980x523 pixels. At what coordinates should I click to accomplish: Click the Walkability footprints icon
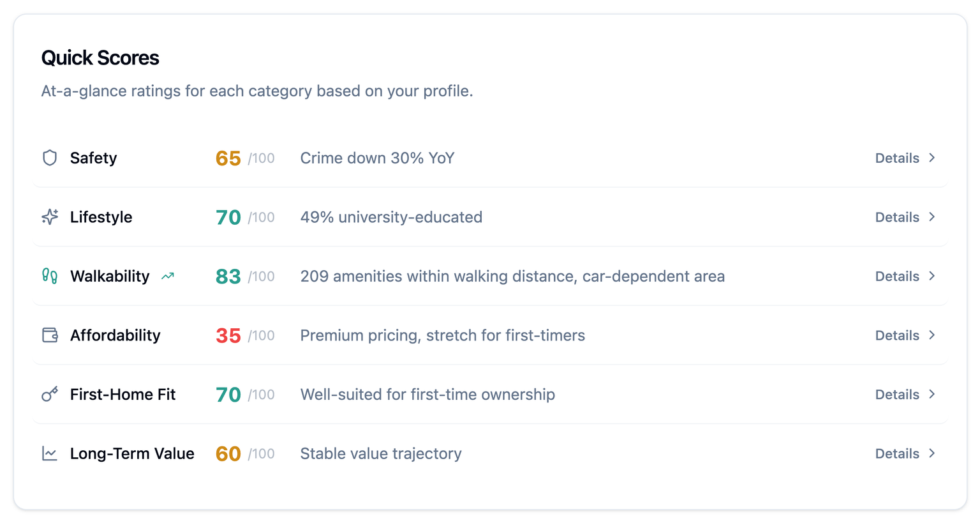(x=50, y=276)
